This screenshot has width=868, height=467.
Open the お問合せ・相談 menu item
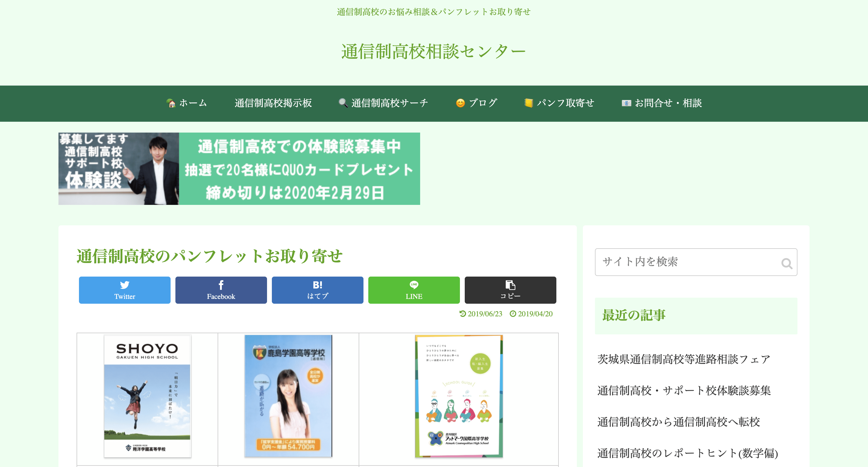[662, 103]
